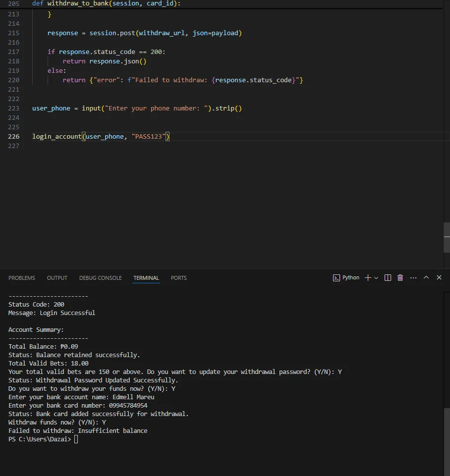Viewport: 450px width, 476px height.
Task: Click "Bank card added successfully" status line
Action: (x=99, y=414)
